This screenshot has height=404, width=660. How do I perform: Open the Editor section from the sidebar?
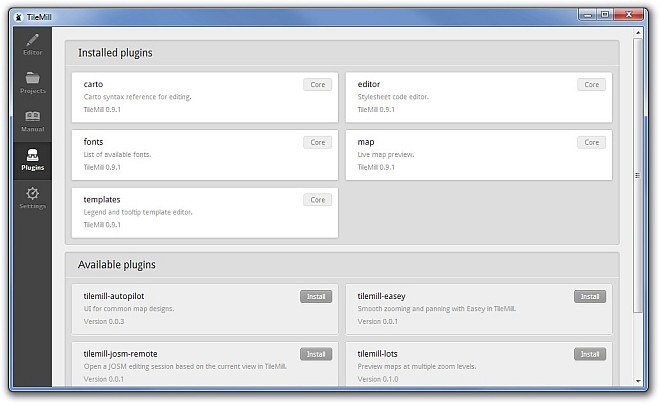(x=32, y=45)
